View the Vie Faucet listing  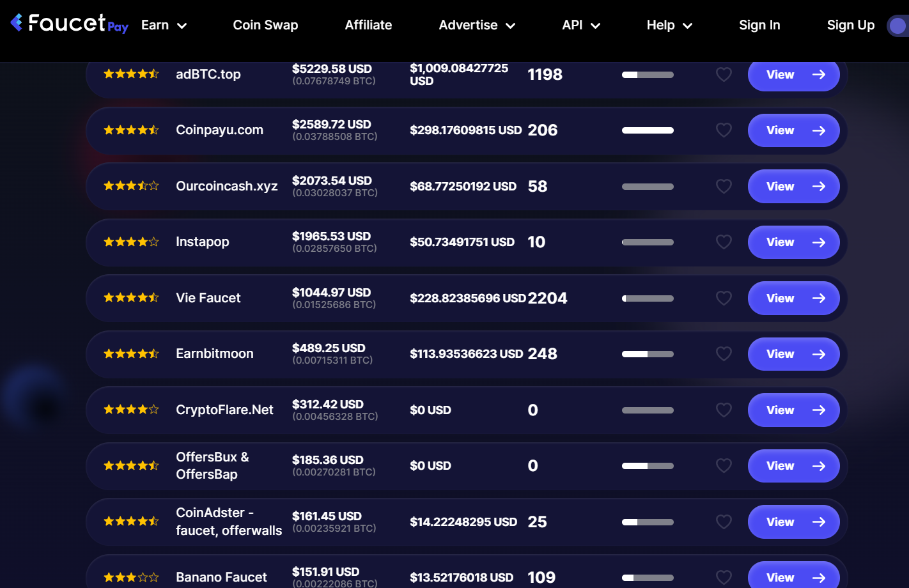794,298
